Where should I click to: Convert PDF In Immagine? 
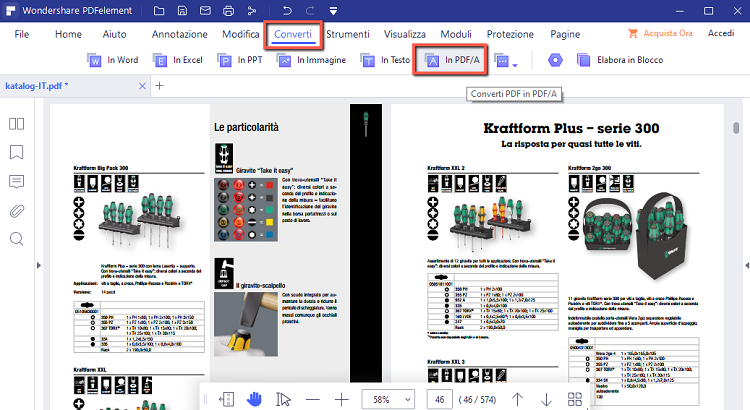(311, 60)
